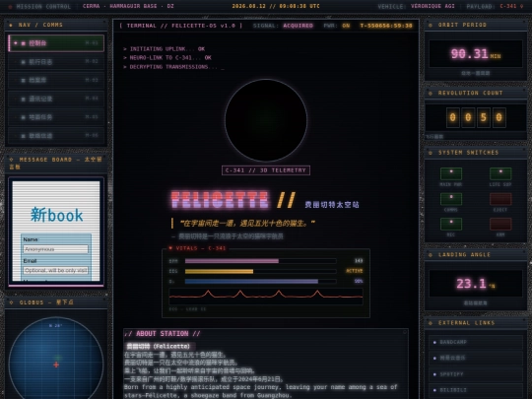
Task: Click the EXTERNAL LINKS panel header icon
Action: coord(431,323)
